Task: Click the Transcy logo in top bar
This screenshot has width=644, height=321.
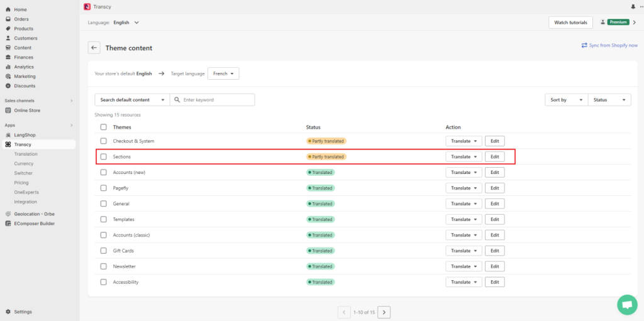Action: 87,6
